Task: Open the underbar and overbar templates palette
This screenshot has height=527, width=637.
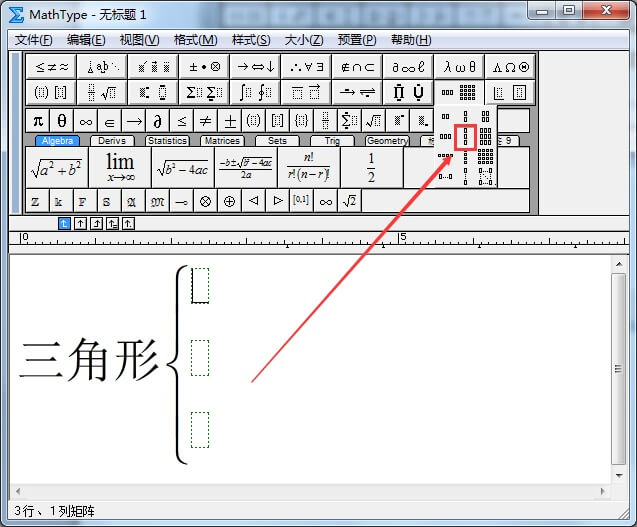Action: point(306,93)
